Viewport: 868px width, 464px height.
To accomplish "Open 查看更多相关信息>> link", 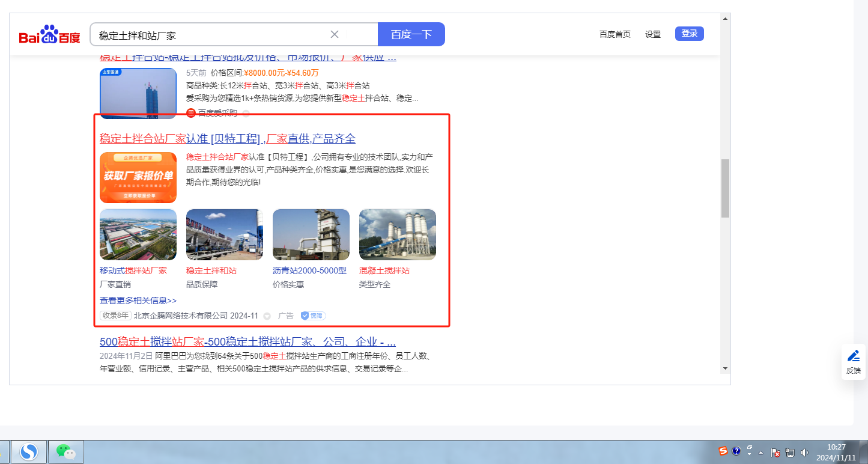I will point(138,301).
